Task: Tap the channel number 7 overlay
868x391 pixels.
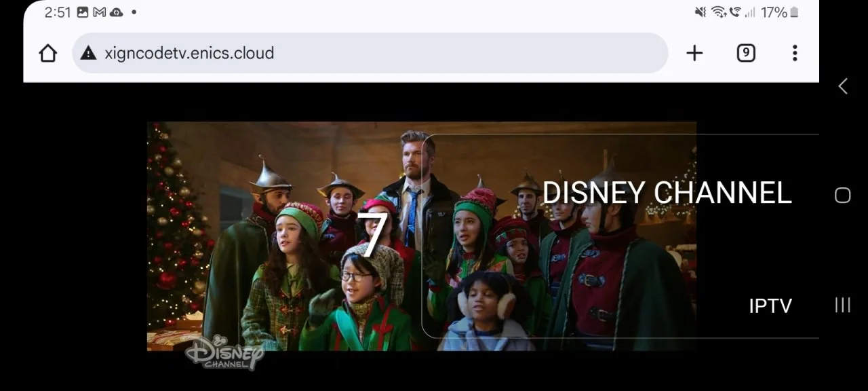Action: click(372, 234)
